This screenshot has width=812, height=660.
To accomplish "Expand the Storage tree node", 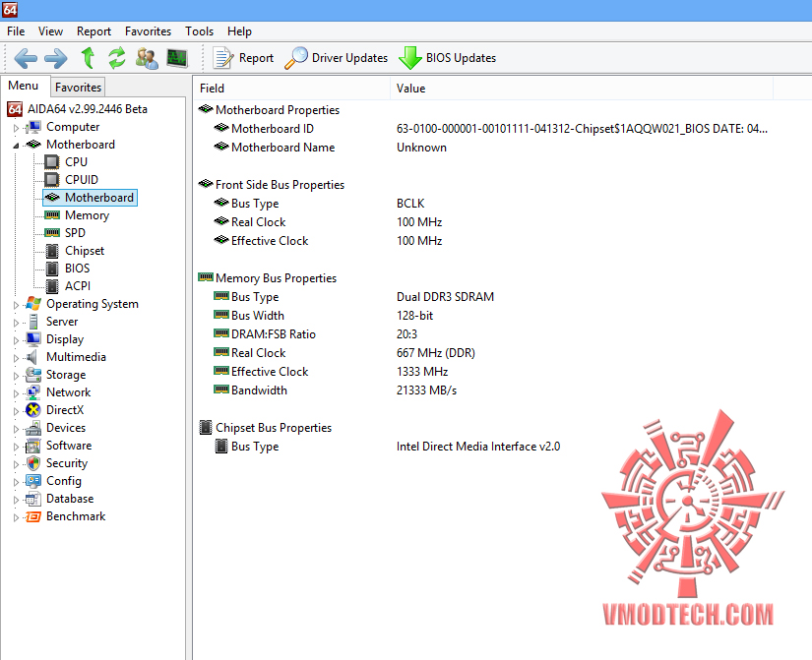I will point(16,376).
